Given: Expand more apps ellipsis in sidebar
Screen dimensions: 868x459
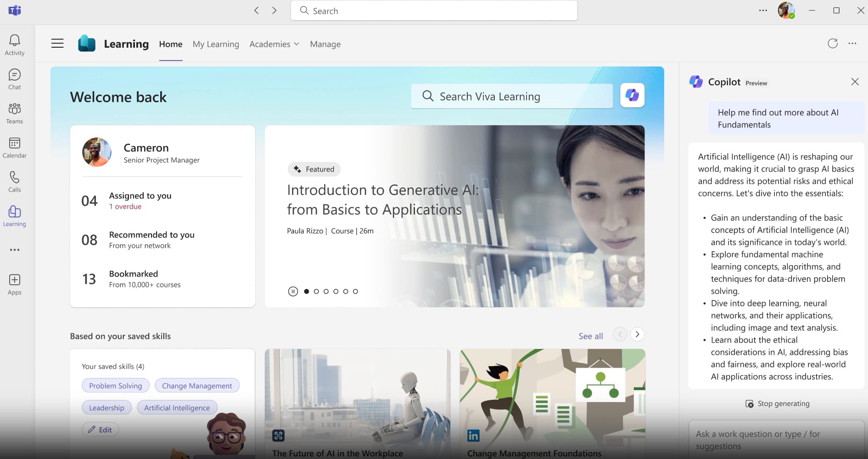Looking at the screenshot, I should [x=15, y=250].
